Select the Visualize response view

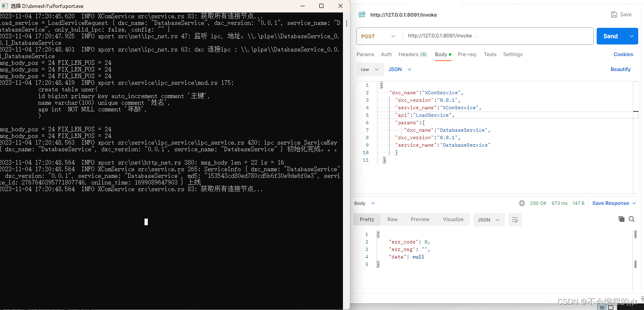pyautogui.click(x=453, y=219)
